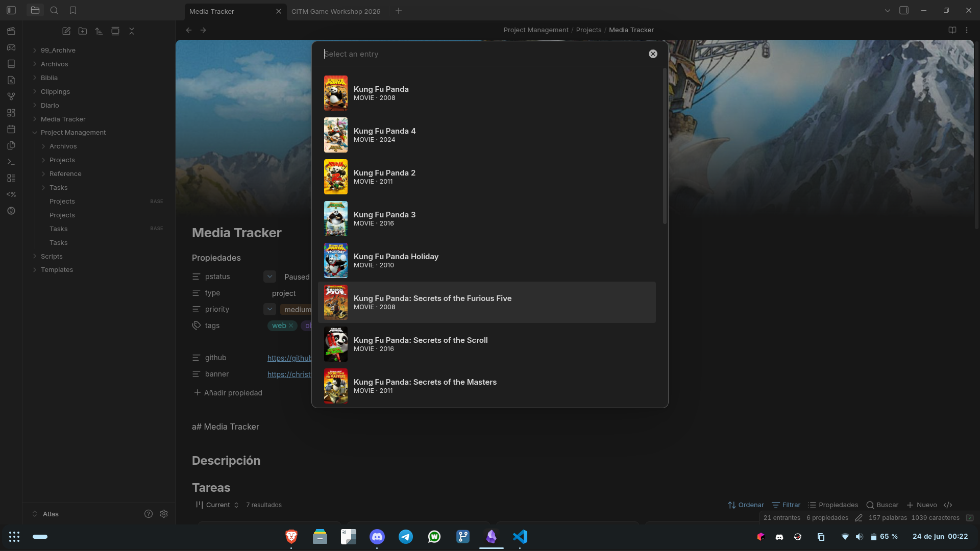Click the Kung Fu Panda 3 poster thumbnail
This screenshot has width=980, height=551.
click(x=336, y=219)
